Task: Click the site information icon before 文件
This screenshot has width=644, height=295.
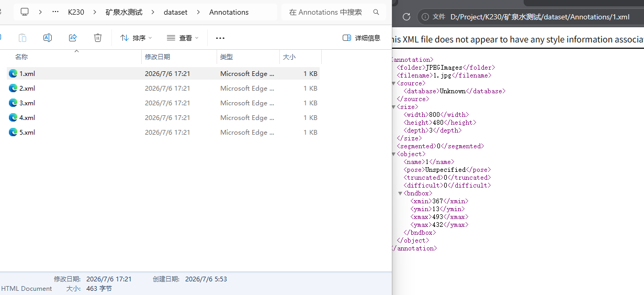Action: point(425,17)
